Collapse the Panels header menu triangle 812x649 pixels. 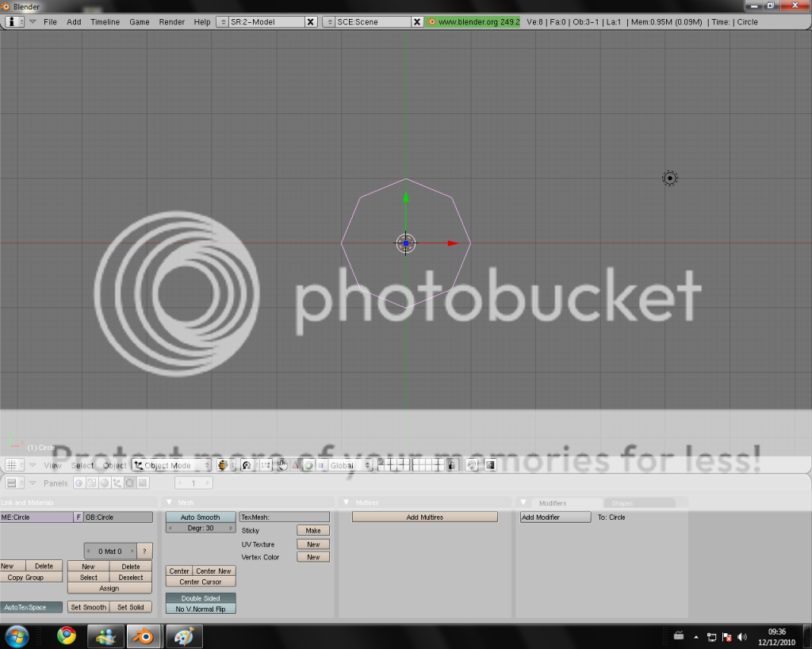pyautogui.click(x=33, y=483)
